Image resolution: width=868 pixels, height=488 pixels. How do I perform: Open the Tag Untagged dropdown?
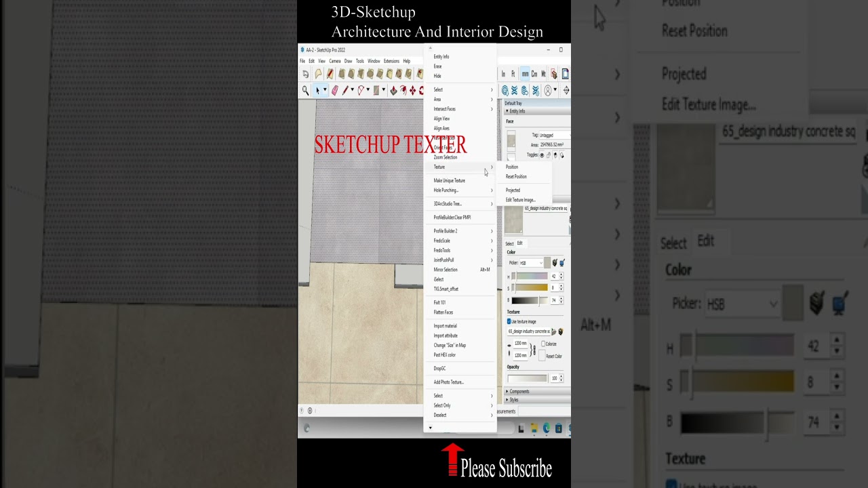tap(555, 136)
